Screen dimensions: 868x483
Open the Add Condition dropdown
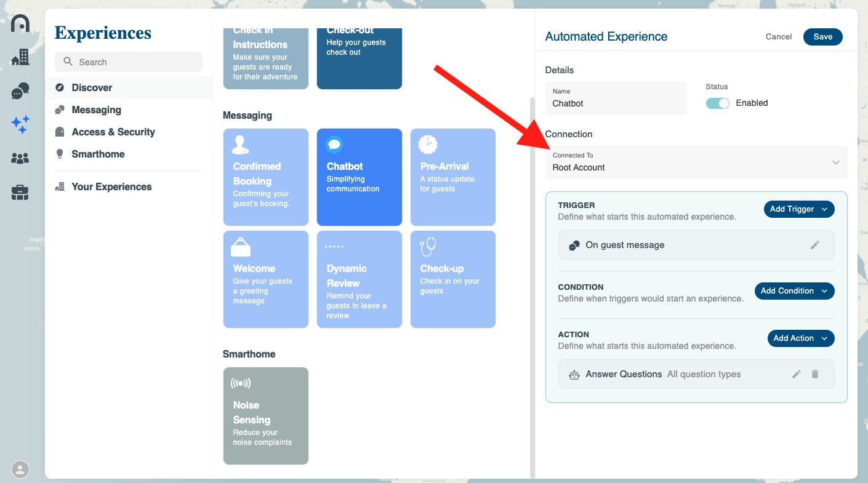[x=794, y=291]
